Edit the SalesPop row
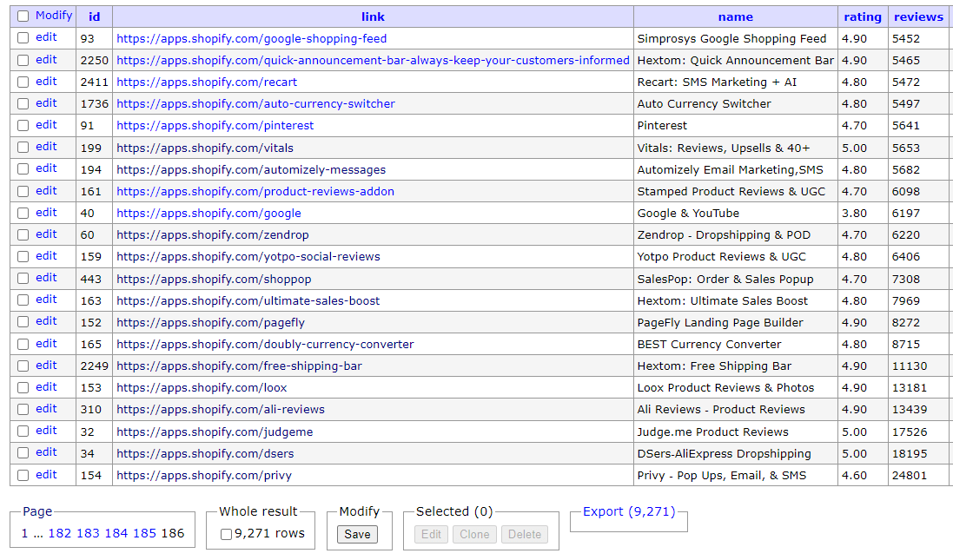Viewport: 953px width, 560px height. tap(46, 278)
